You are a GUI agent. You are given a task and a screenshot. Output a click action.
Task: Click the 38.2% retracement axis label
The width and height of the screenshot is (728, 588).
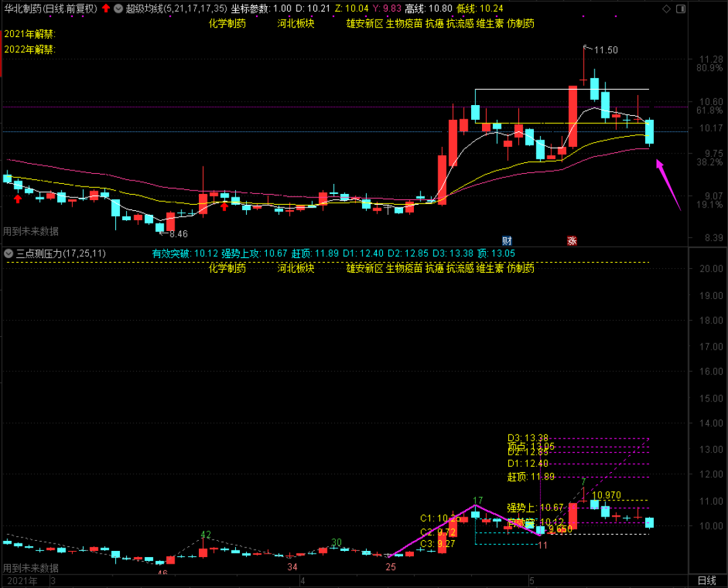pyautogui.click(x=709, y=162)
